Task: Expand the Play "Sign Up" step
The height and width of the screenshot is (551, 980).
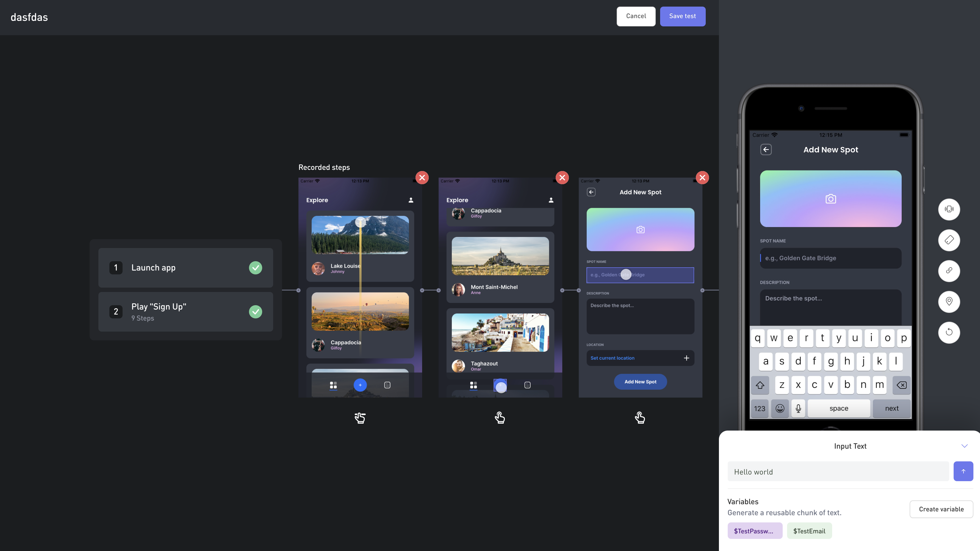Action: pyautogui.click(x=185, y=312)
